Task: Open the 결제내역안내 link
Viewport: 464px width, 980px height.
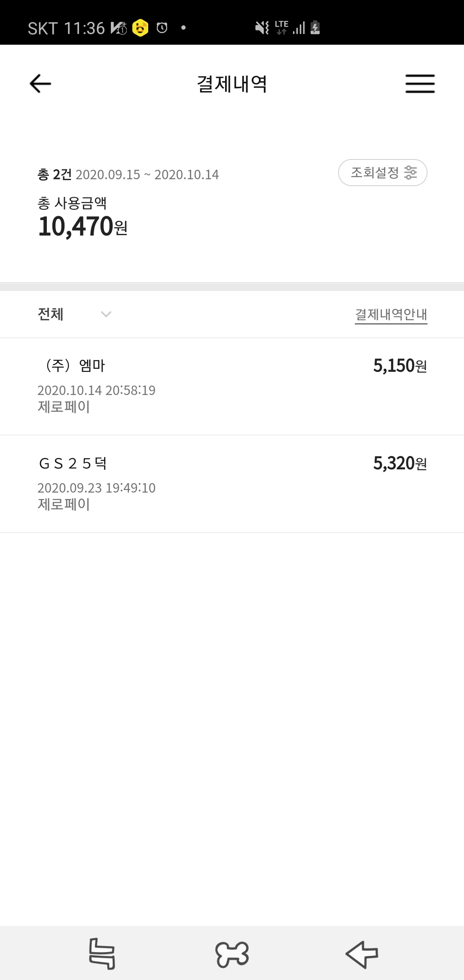Action: point(391,315)
